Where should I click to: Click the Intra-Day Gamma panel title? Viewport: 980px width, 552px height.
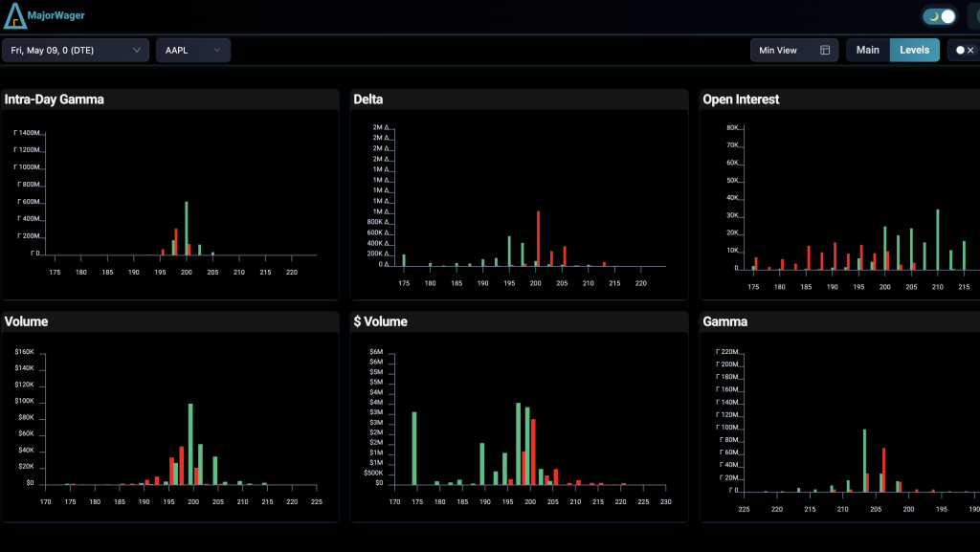coord(55,99)
